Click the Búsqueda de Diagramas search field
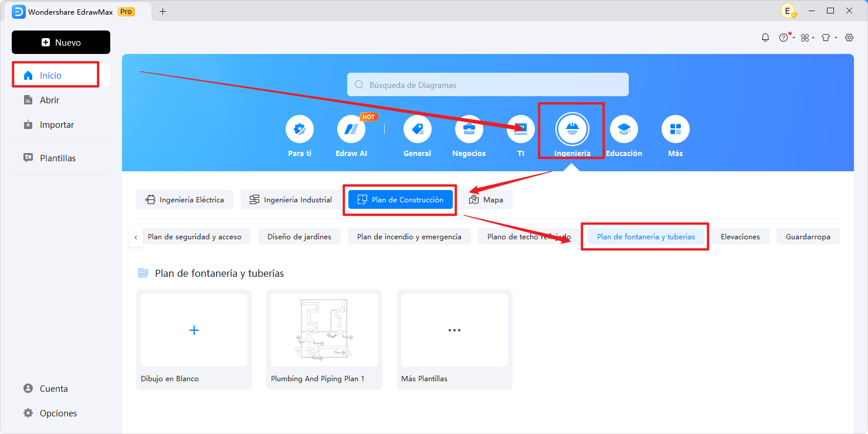This screenshot has width=868, height=434. pos(488,85)
